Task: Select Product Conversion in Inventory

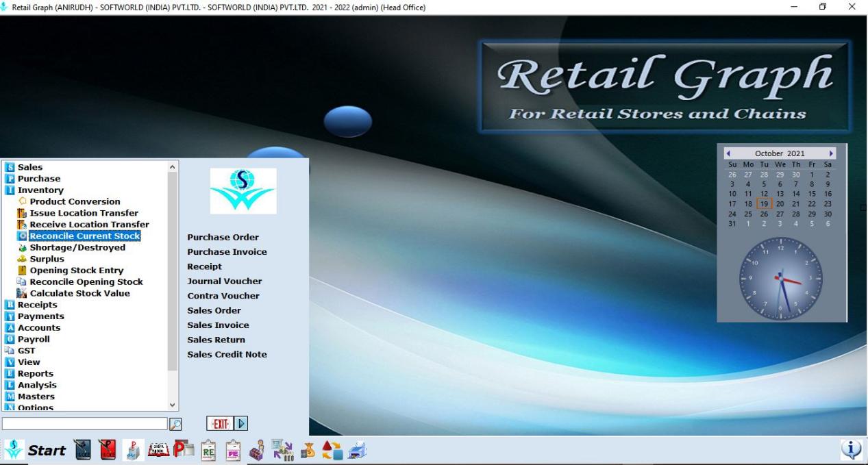Action: coord(75,201)
